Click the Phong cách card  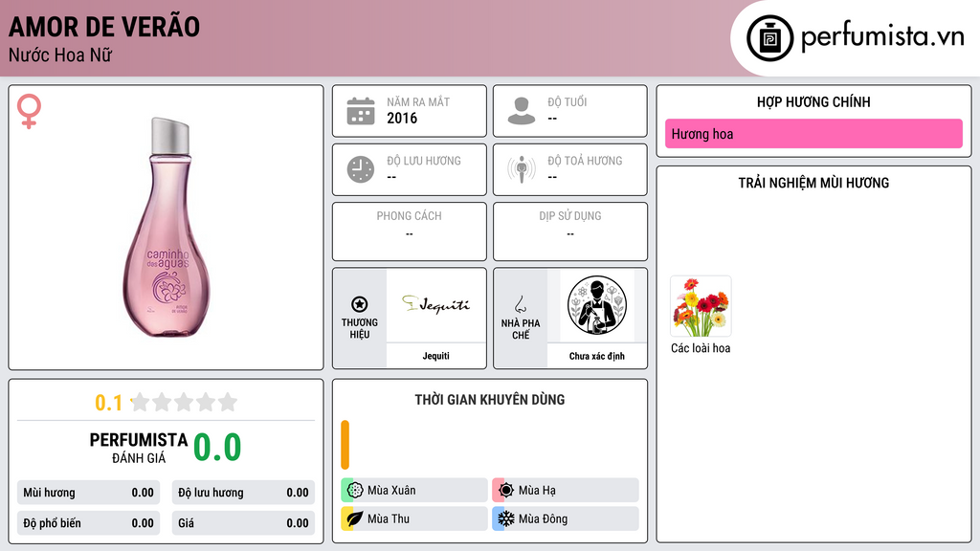pos(410,231)
